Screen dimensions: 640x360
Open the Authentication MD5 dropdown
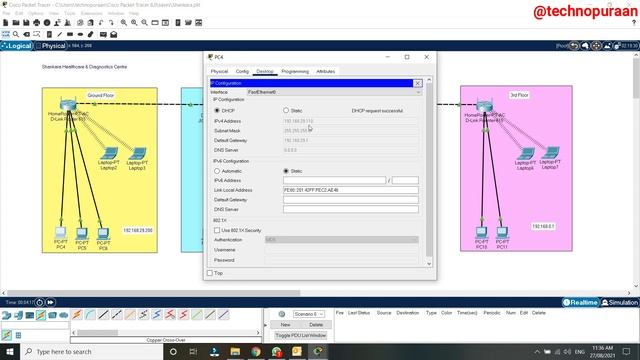pos(342,240)
